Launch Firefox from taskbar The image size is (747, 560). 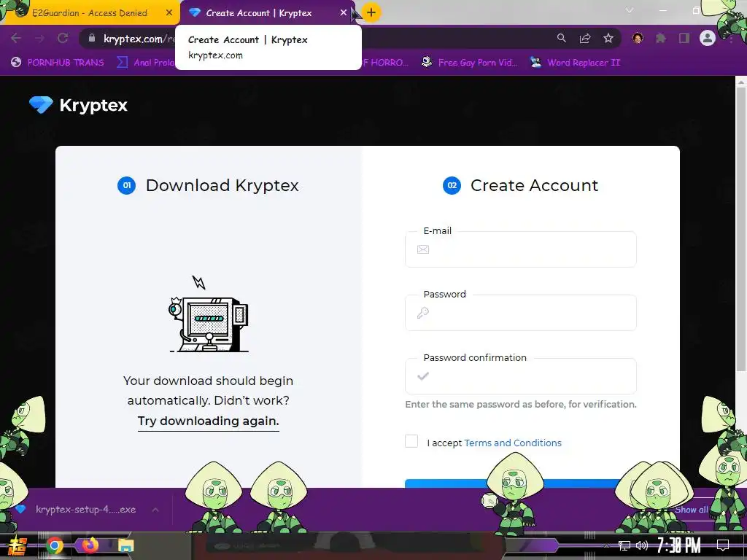[x=90, y=545]
